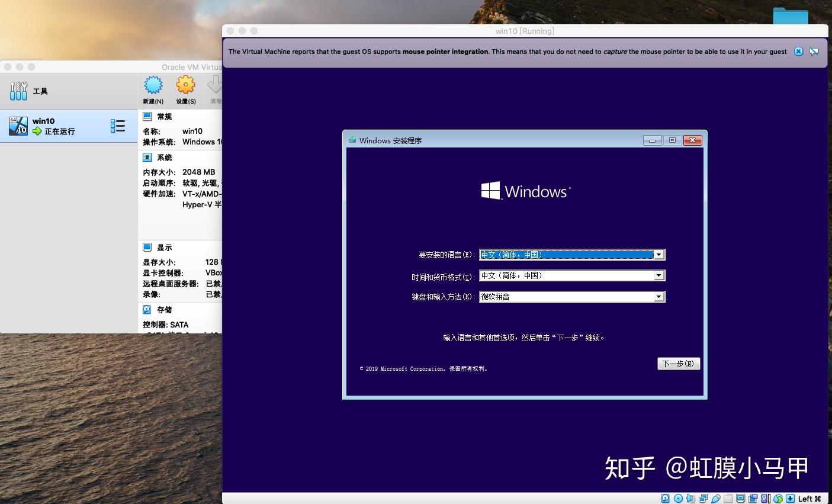The width and height of the screenshot is (832, 504).
Task: Open the 常规 (General) section header
Action: pyautogui.click(x=165, y=117)
